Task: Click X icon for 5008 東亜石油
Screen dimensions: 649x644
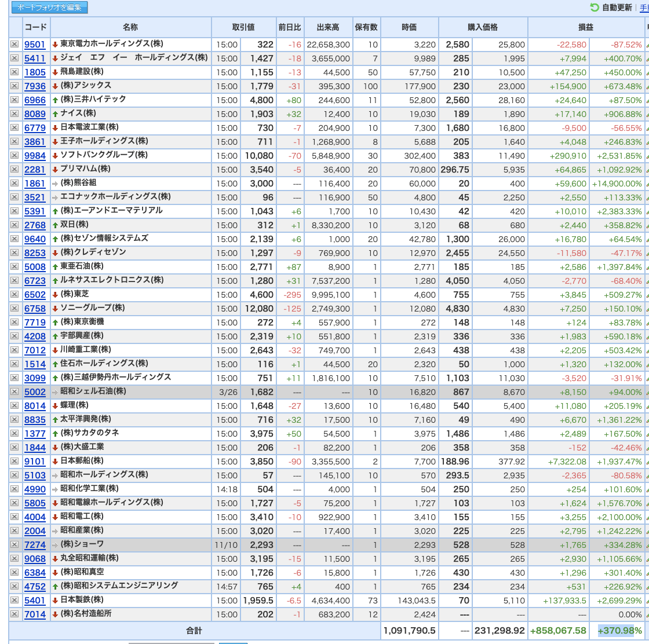Action: coord(14,267)
